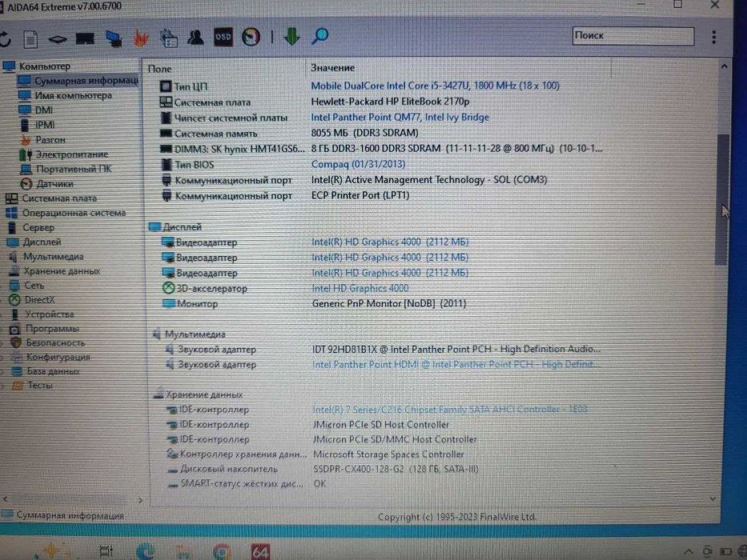Click the vertical scrollbar down arrow
Image resolution: width=747 pixels, height=560 pixels.
coord(713,499)
